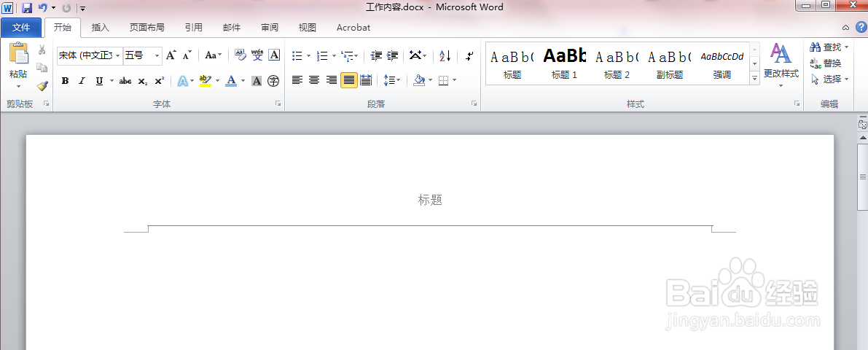This screenshot has height=350, width=868.
Task: Click the Character Border icon
Action: pyautogui.click(x=274, y=55)
